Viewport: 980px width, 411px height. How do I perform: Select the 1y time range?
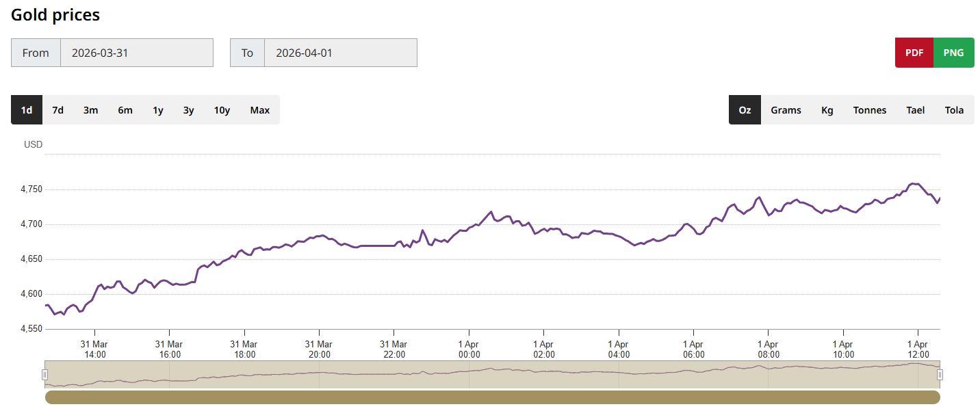pyautogui.click(x=158, y=110)
